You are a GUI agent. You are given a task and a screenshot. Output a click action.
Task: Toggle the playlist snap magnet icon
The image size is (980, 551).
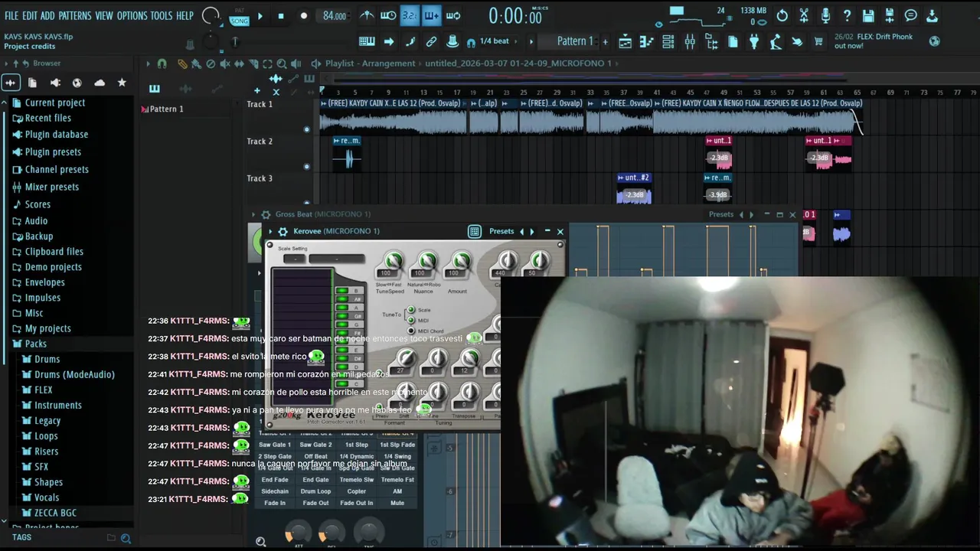point(162,64)
